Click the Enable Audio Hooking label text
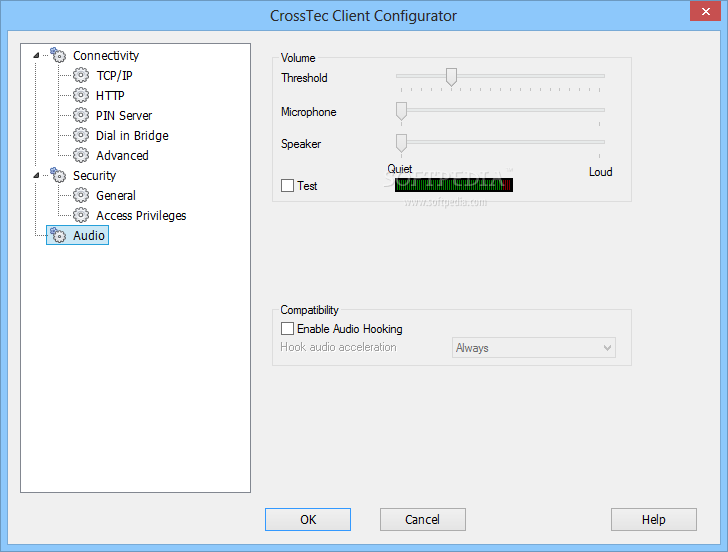 [350, 329]
